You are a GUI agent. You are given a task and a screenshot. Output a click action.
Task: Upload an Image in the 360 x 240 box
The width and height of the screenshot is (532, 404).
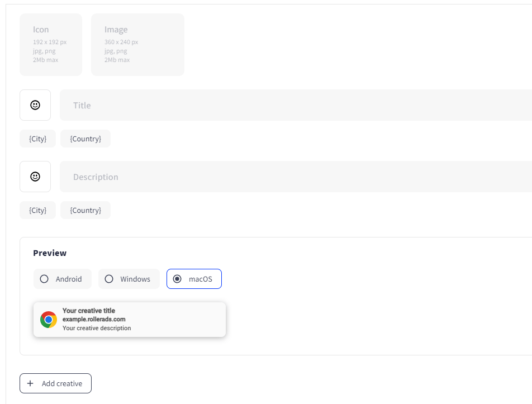pyautogui.click(x=137, y=44)
